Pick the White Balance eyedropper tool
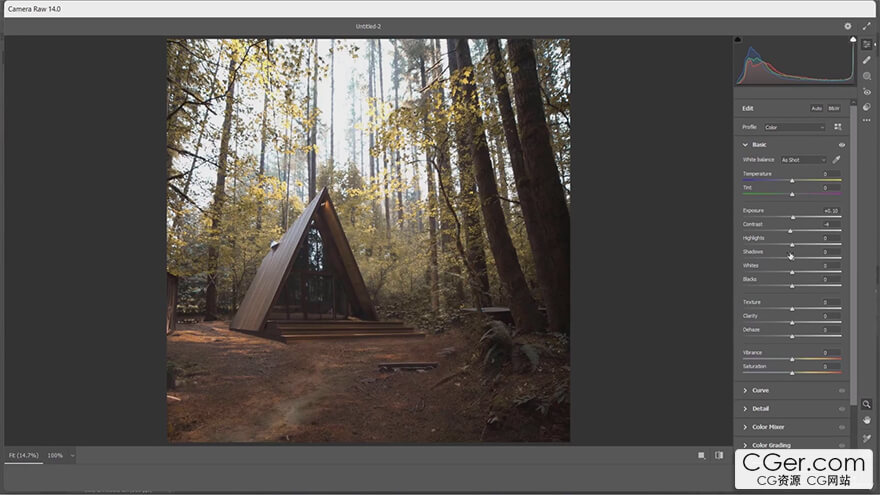Image resolution: width=880 pixels, height=495 pixels. pyautogui.click(x=837, y=160)
